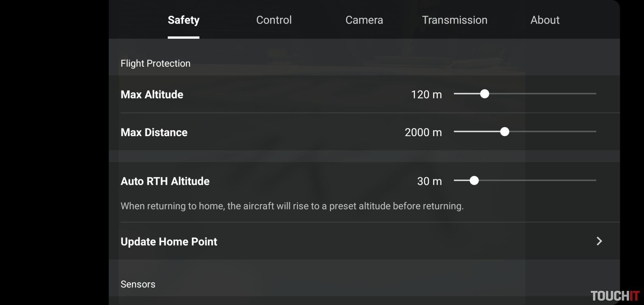
Task: Click the Auto RTH Altitude slider handle
Action: 474,180
